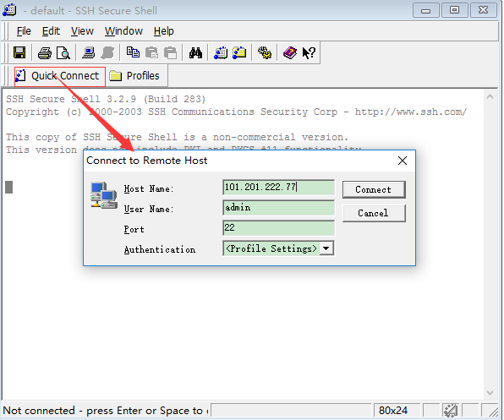Open the File menu

point(24,31)
